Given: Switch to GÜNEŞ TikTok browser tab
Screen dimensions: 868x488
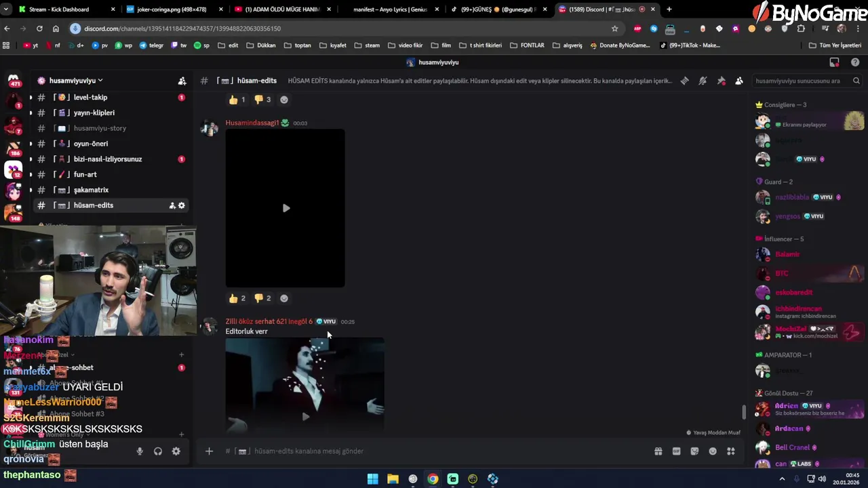Looking at the screenshot, I should click(498, 9).
